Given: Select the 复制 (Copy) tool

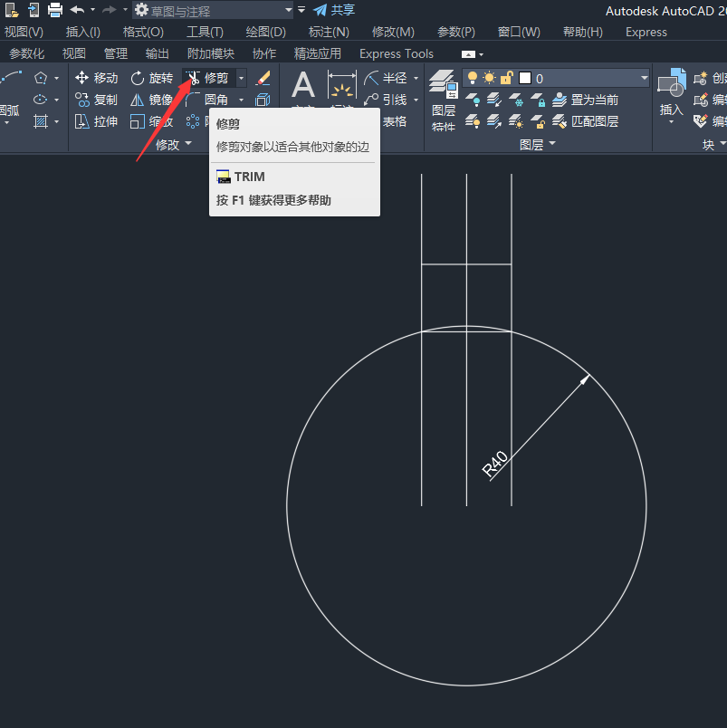Looking at the screenshot, I should [97, 100].
